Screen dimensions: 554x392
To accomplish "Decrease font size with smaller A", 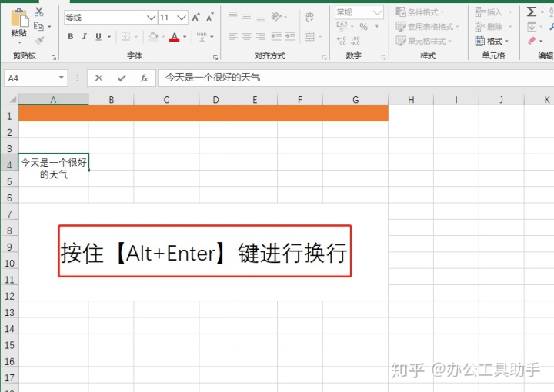I will point(210,17).
